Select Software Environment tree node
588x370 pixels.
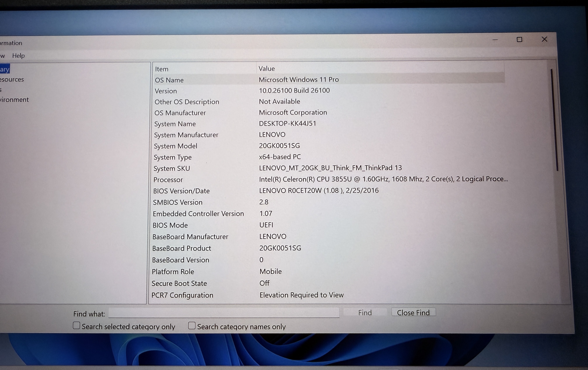(x=14, y=100)
